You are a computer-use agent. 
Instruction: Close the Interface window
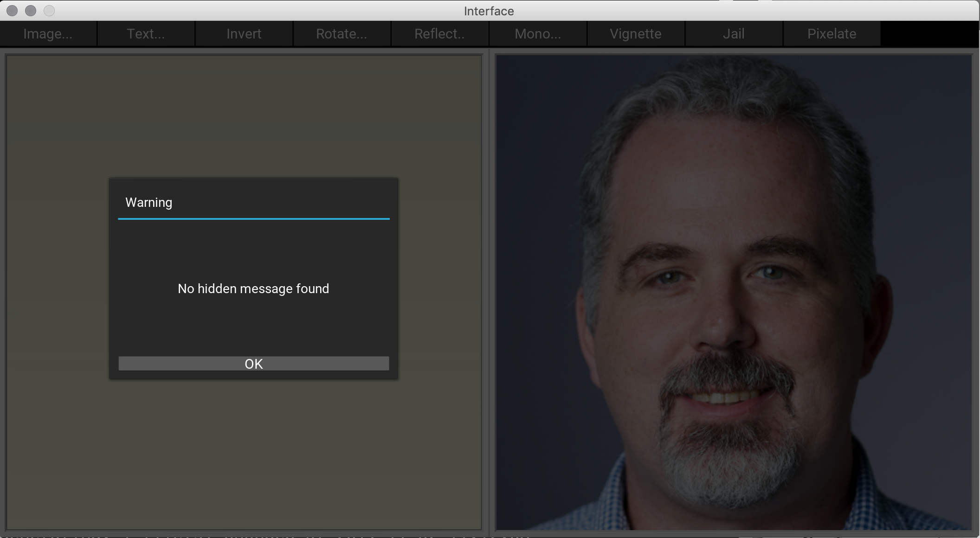[13, 11]
